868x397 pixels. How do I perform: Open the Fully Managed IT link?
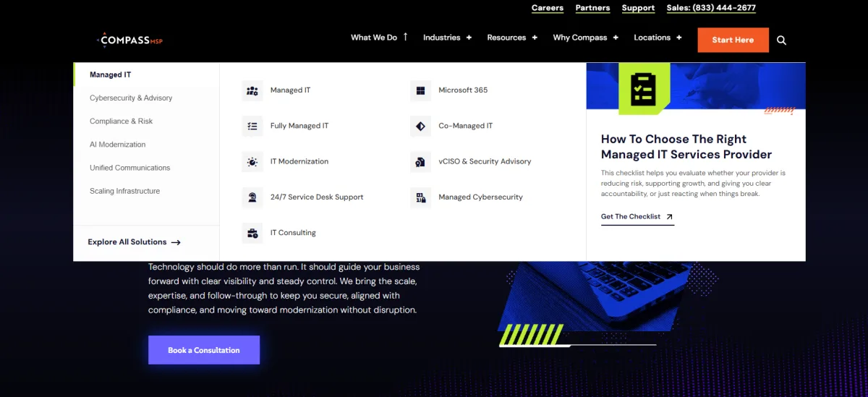click(x=299, y=126)
